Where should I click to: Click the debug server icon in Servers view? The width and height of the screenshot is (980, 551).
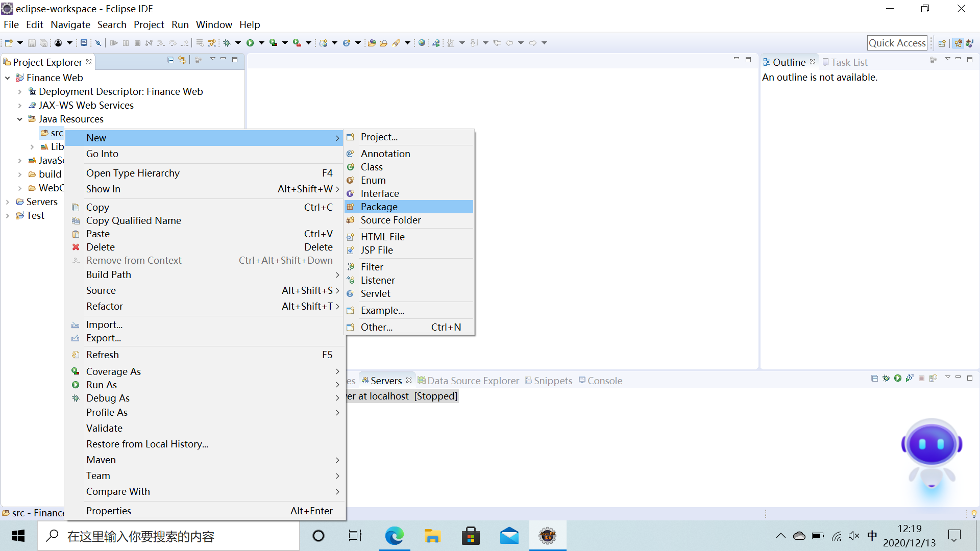886,378
